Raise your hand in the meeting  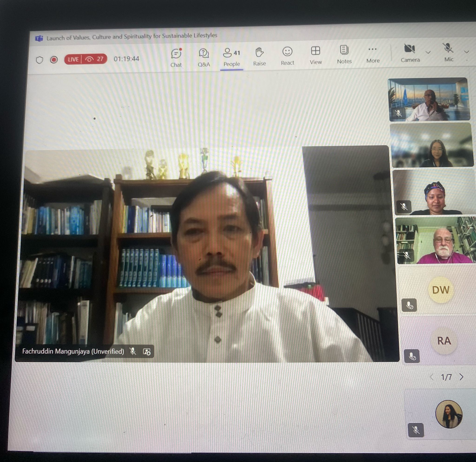point(259,57)
